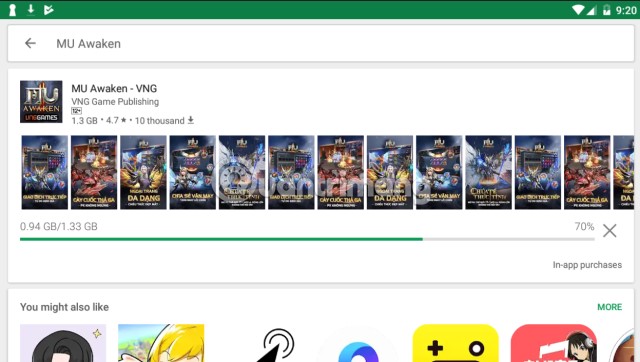Open the twelfth screenshot thumbnail
Screen dimensions: 640x362
pos(587,172)
